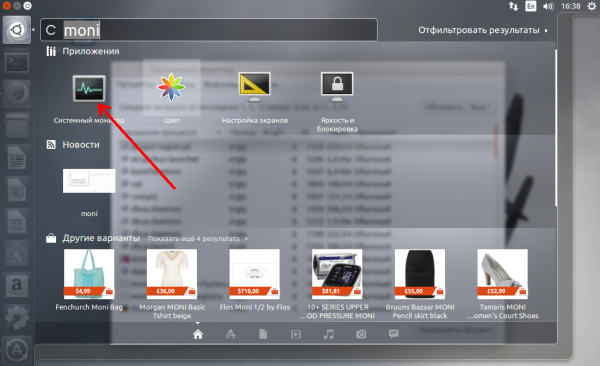Expand Отфильтровать результаты filter panel

pyautogui.click(x=483, y=30)
